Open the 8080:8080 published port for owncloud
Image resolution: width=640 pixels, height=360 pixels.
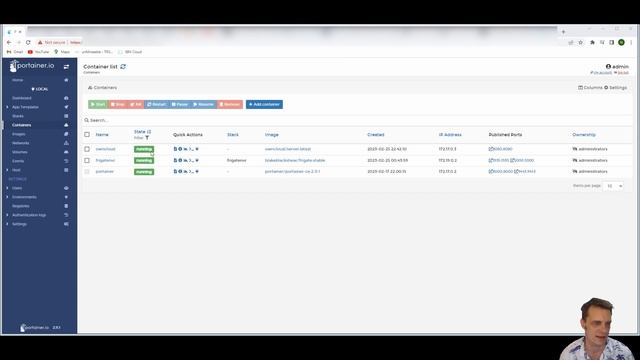coord(500,149)
